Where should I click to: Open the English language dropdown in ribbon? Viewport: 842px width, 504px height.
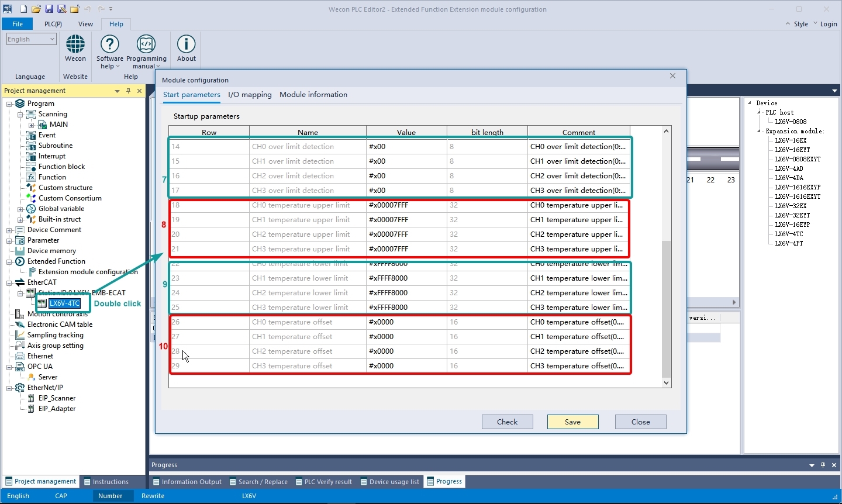[x=31, y=39]
